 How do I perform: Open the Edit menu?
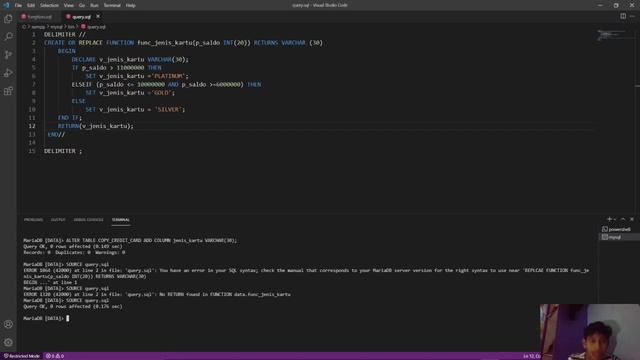coord(31,5)
